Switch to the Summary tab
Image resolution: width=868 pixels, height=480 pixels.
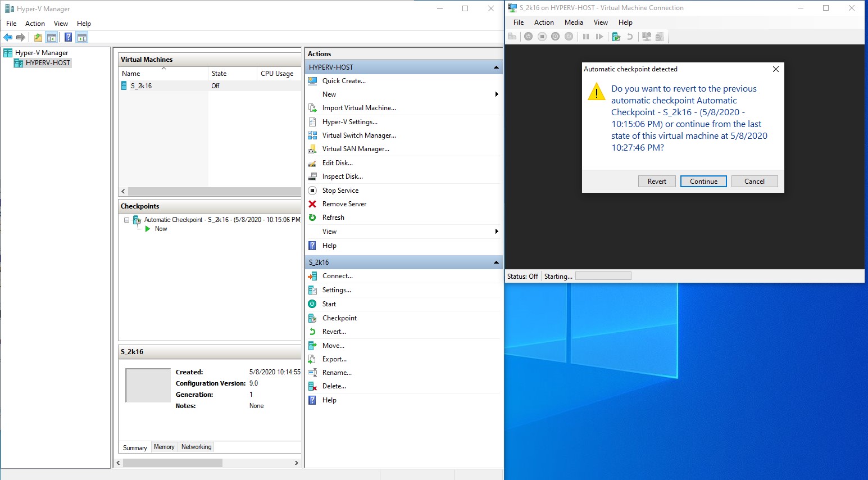[135, 448]
